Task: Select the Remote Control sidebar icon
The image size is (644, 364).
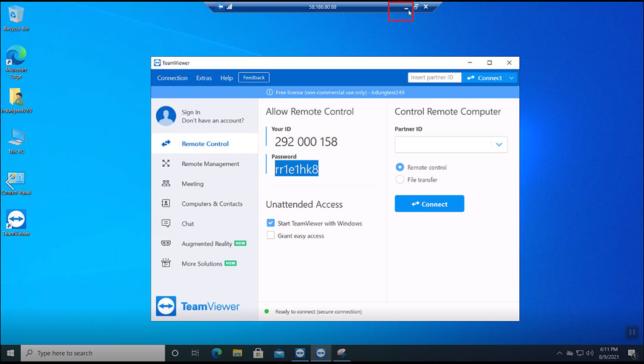Action: tap(166, 143)
